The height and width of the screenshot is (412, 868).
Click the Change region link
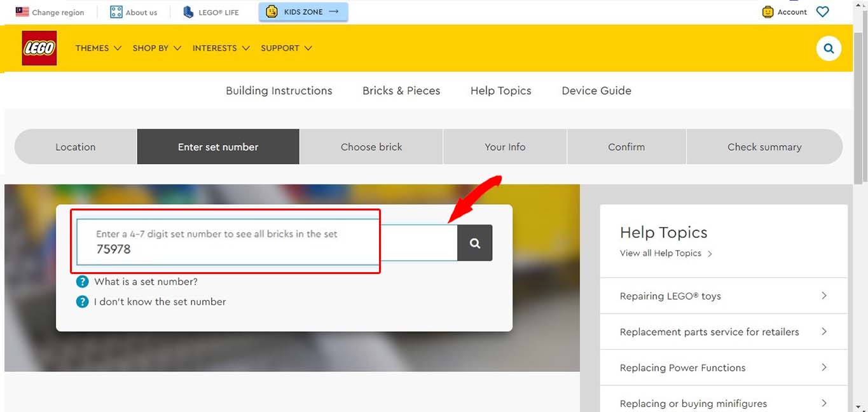click(x=58, y=12)
